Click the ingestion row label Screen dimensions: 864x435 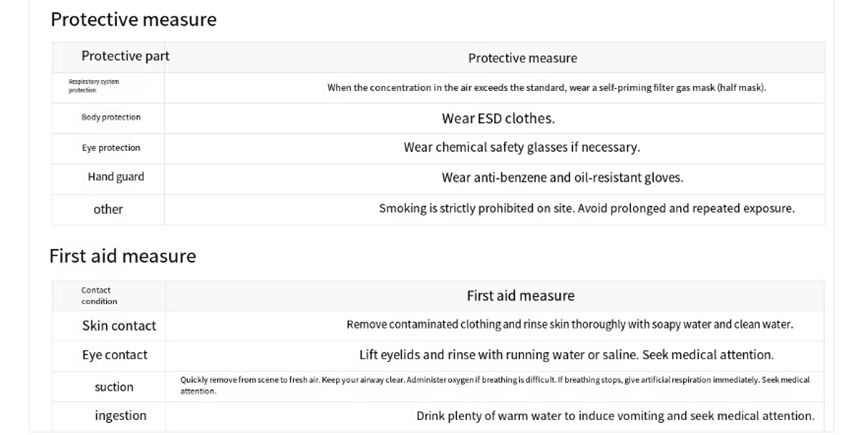121,415
